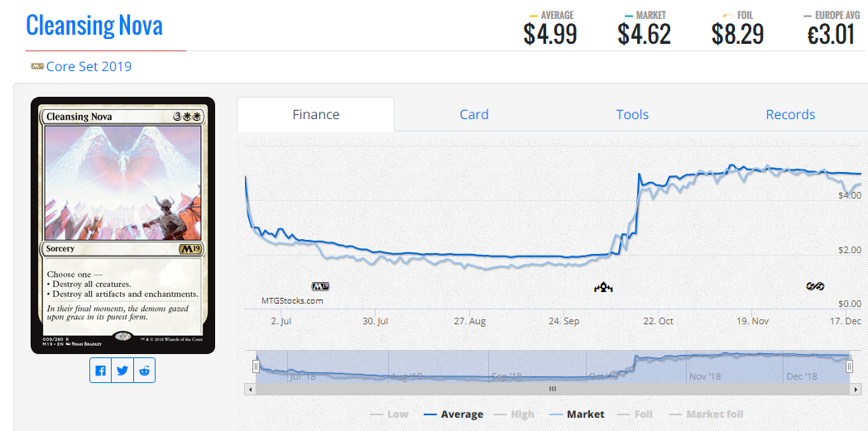Viewport: 868px width, 431px height.
Task: Toggle the Foil series in chart legend
Action: [x=635, y=414]
